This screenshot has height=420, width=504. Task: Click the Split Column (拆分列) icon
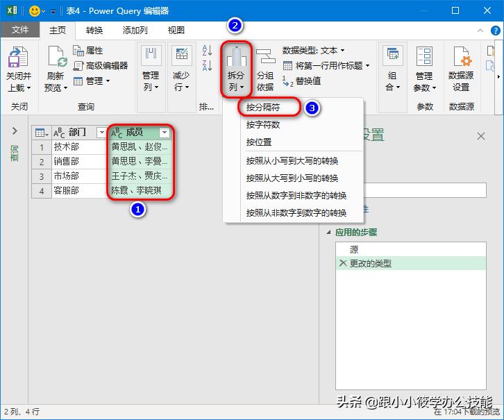[x=236, y=57]
